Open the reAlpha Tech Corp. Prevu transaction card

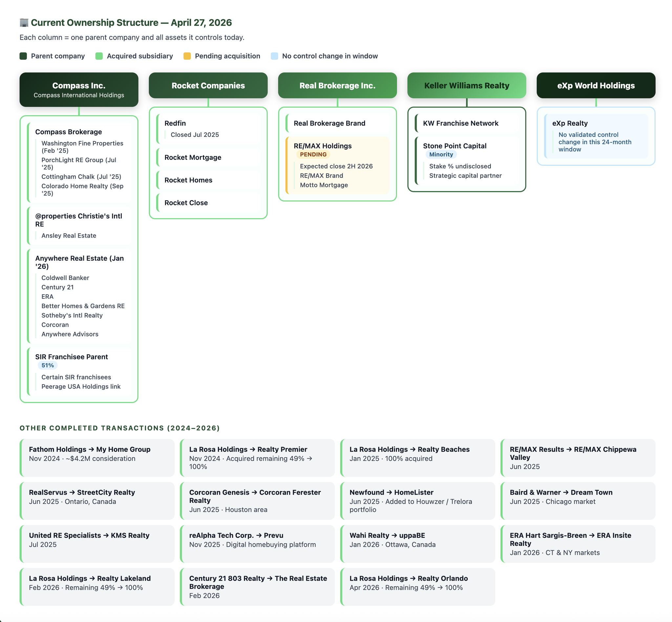257,543
